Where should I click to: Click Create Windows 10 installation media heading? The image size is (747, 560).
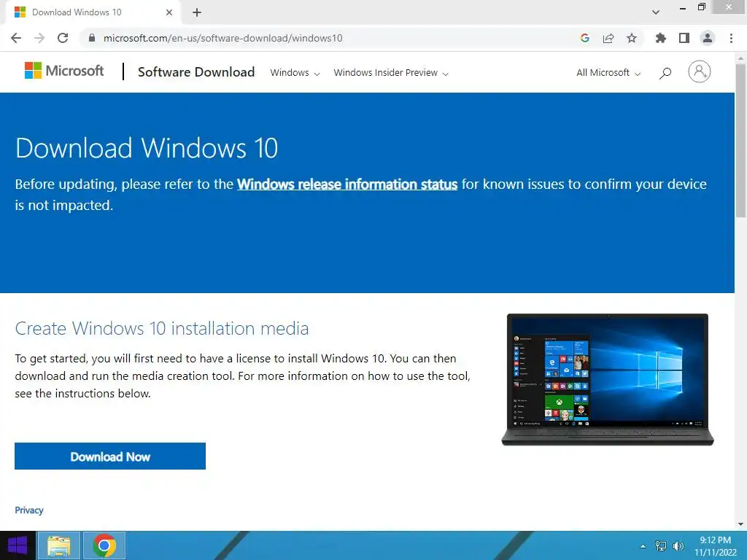point(161,329)
